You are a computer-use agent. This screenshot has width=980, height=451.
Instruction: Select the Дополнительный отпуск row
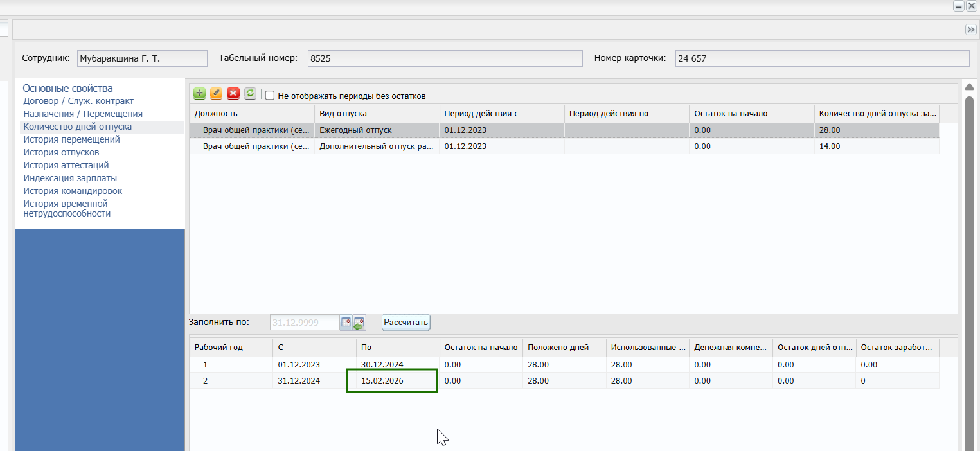coord(564,146)
